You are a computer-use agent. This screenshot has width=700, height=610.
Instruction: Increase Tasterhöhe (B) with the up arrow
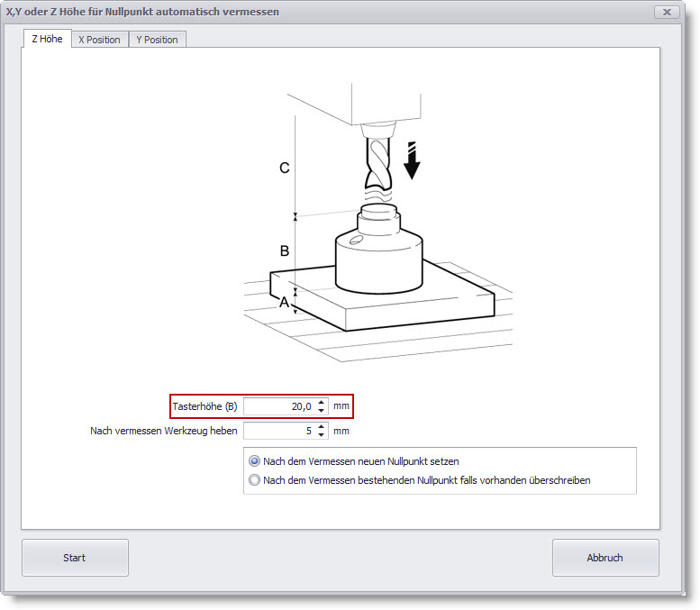[323, 402]
